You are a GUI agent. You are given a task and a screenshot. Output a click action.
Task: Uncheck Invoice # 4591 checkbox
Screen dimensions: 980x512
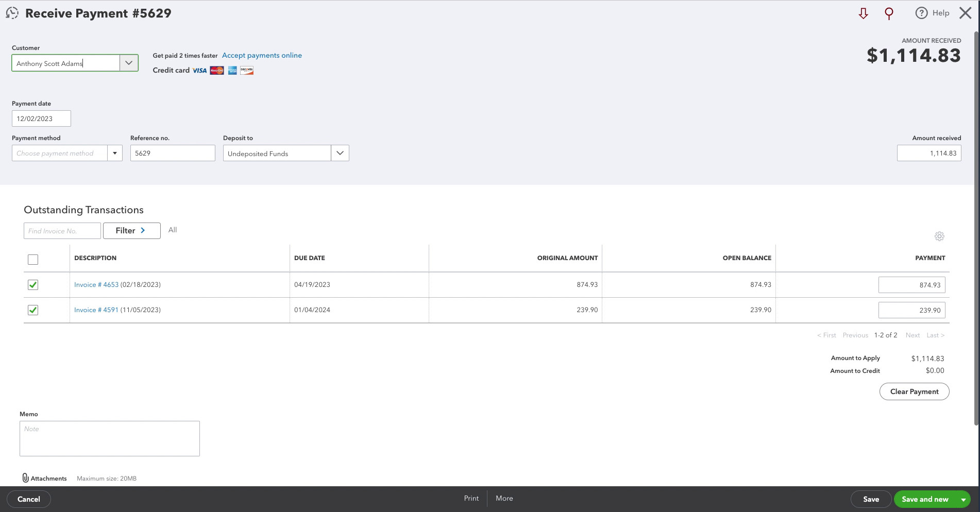click(33, 310)
